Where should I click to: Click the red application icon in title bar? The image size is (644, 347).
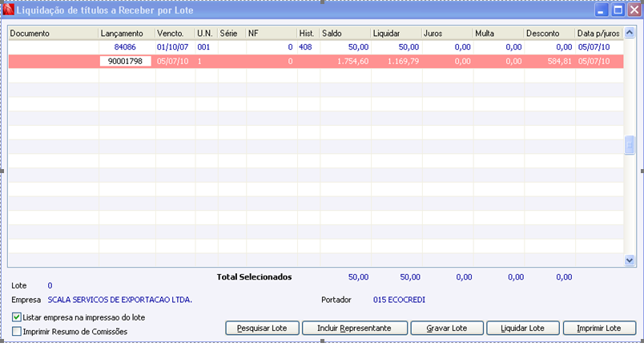8,9
